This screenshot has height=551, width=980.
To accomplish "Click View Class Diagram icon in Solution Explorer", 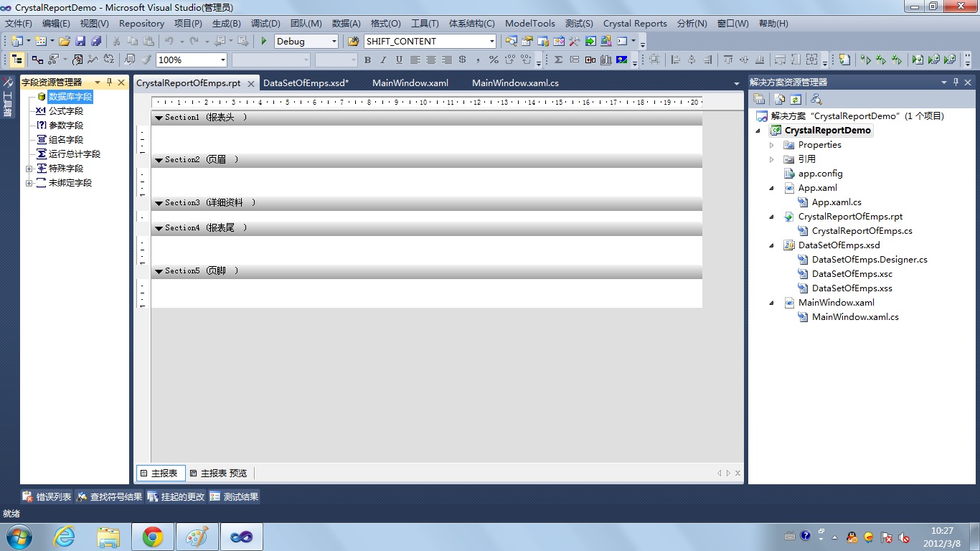I will click(x=816, y=99).
